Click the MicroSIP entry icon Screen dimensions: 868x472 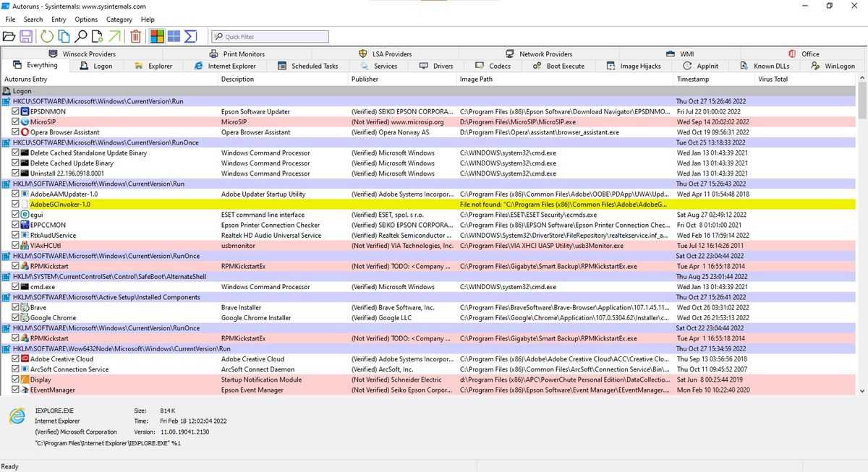click(25, 122)
